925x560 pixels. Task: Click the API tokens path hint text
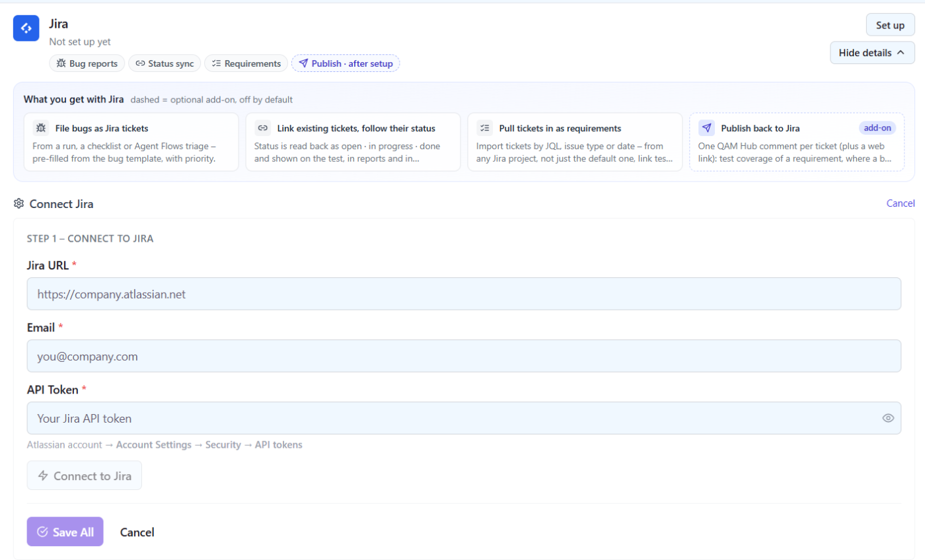click(x=165, y=445)
